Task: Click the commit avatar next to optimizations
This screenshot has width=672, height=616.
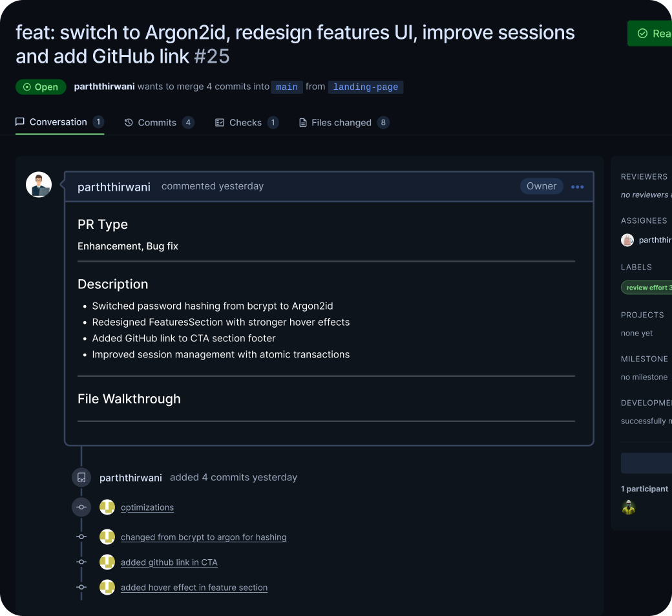Action: [107, 507]
